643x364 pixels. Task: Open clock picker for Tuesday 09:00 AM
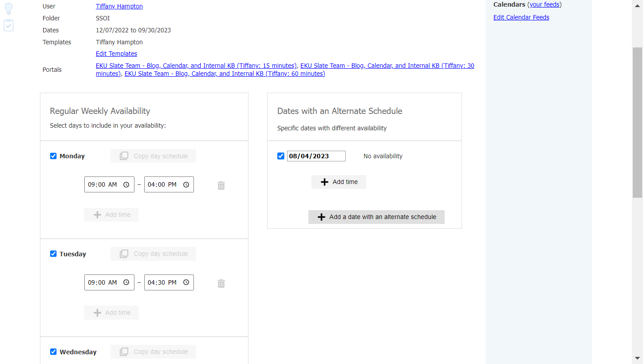[126, 282]
